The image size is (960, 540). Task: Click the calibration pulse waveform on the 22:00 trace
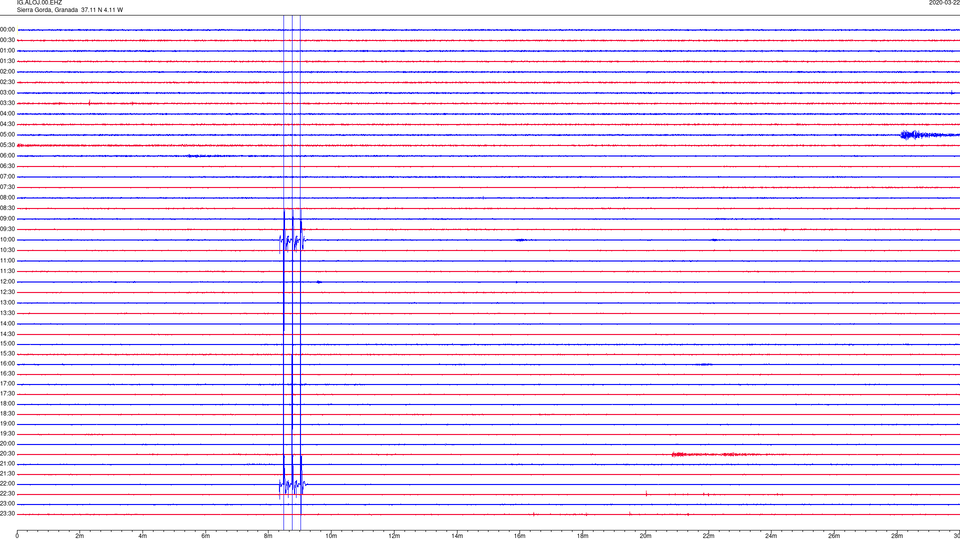(293, 486)
